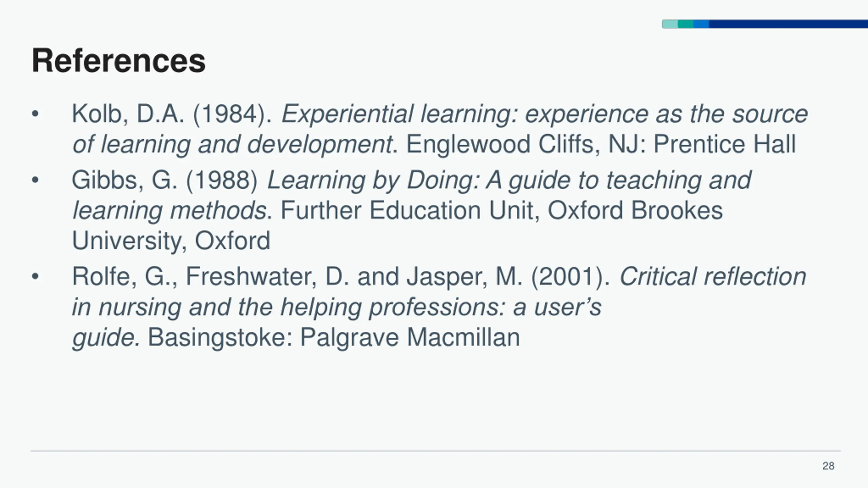Click the References slide title
The width and height of the screenshot is (868, 488).
(118, 61)
